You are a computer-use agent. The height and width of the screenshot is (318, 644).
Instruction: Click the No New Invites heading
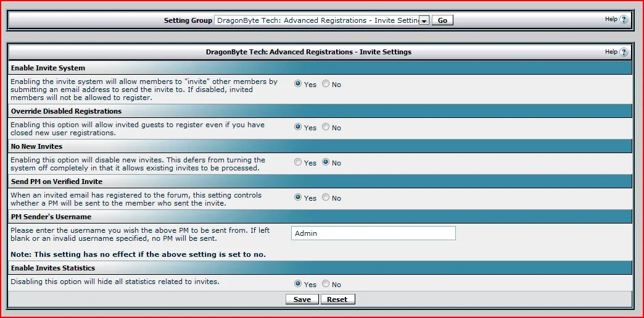click(36, 146)
